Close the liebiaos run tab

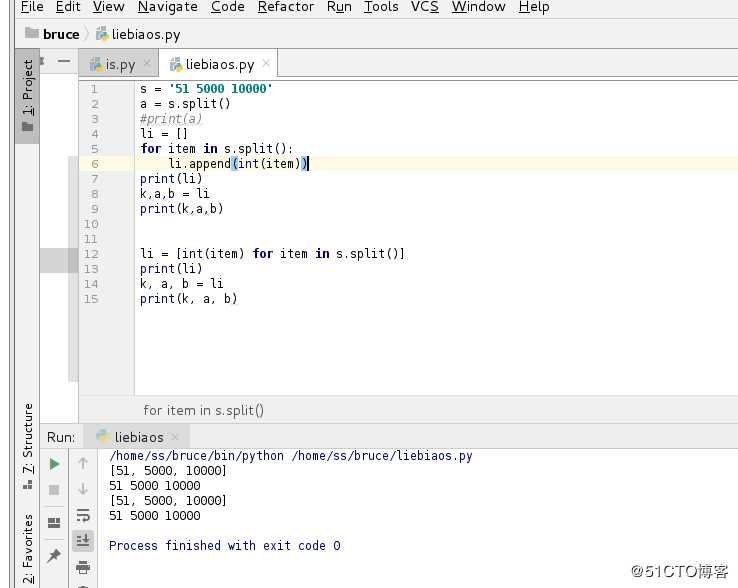pos(175,437)
